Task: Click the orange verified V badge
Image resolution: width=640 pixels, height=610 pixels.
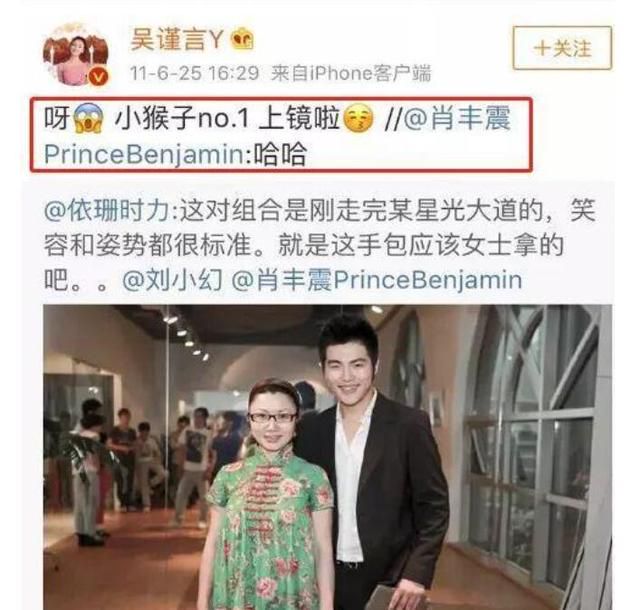Action: (x=99, y=76)
